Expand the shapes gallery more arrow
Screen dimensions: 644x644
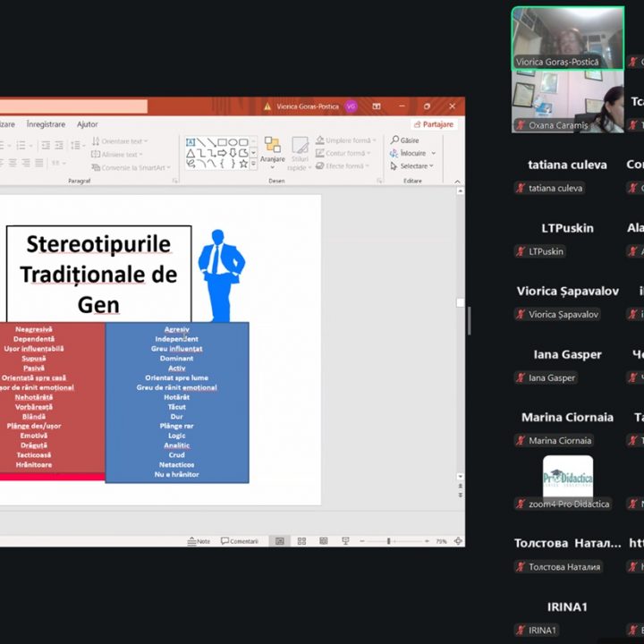pyautogui.click(x=253, y=165)
